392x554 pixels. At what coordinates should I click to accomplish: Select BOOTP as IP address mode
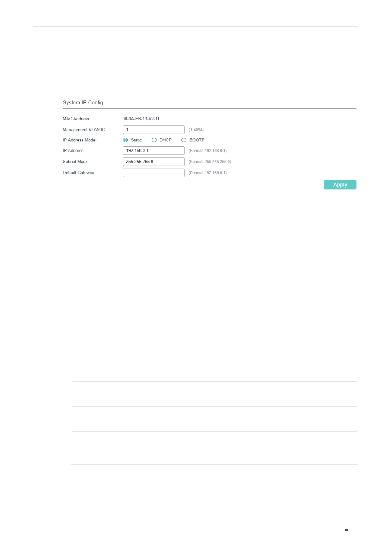(x=184, y=140)
